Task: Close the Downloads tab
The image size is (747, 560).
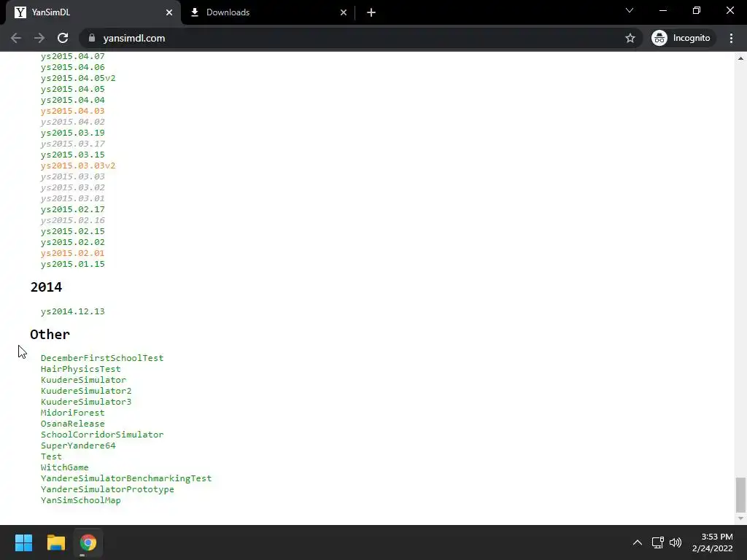Action: coord(344,12)
